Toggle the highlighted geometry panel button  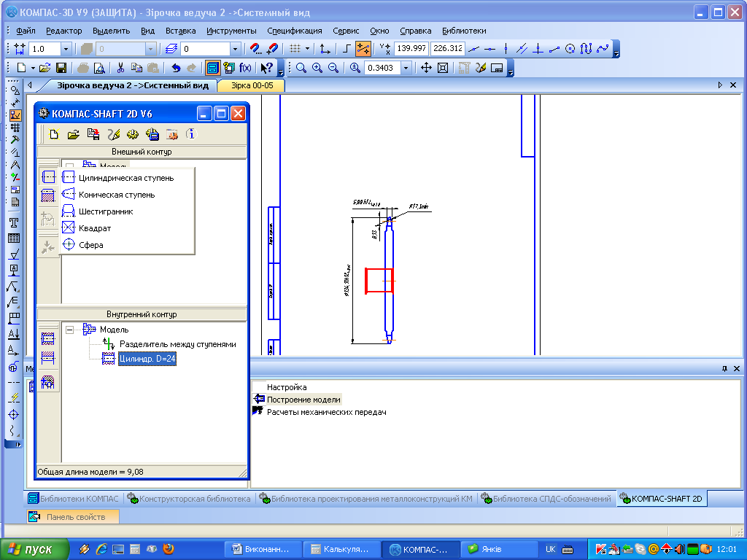pos(15,114)
